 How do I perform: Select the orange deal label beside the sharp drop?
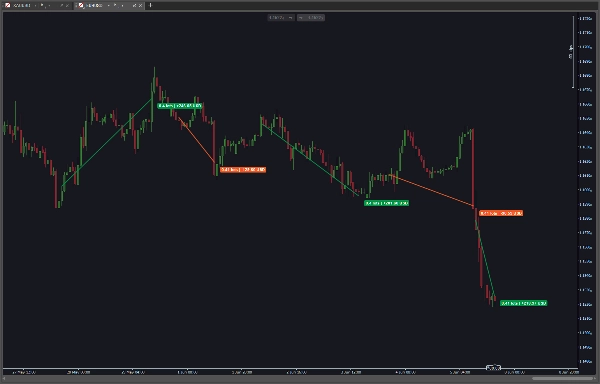coord(501,213)
